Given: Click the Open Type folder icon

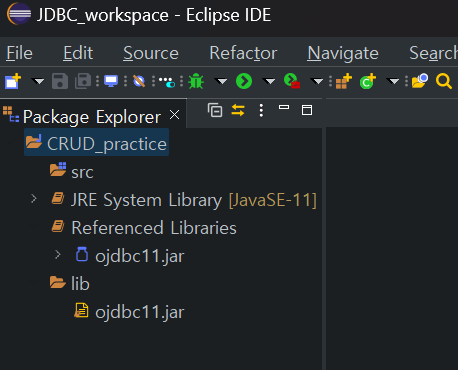Looking at the screenshot, I should point(420,81).
